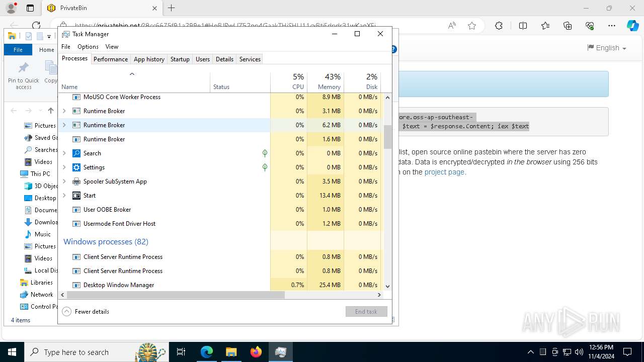Click the User OOBE Broker icon
The image size is (644, 362).
click(76, 210)
